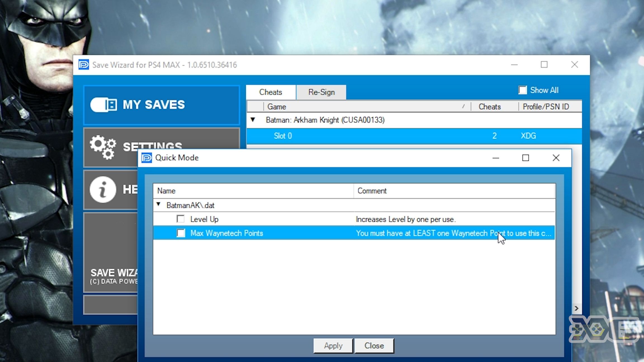Select the 'Increases Level by one per use.' comment
Screen dimensions: 644x362
pos(406,220)
